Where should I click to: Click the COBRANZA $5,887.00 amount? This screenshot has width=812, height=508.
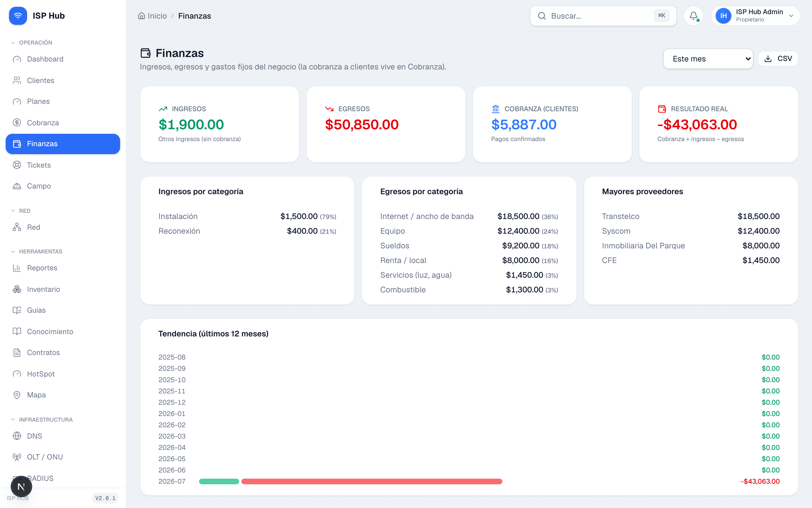click(524, 125)
